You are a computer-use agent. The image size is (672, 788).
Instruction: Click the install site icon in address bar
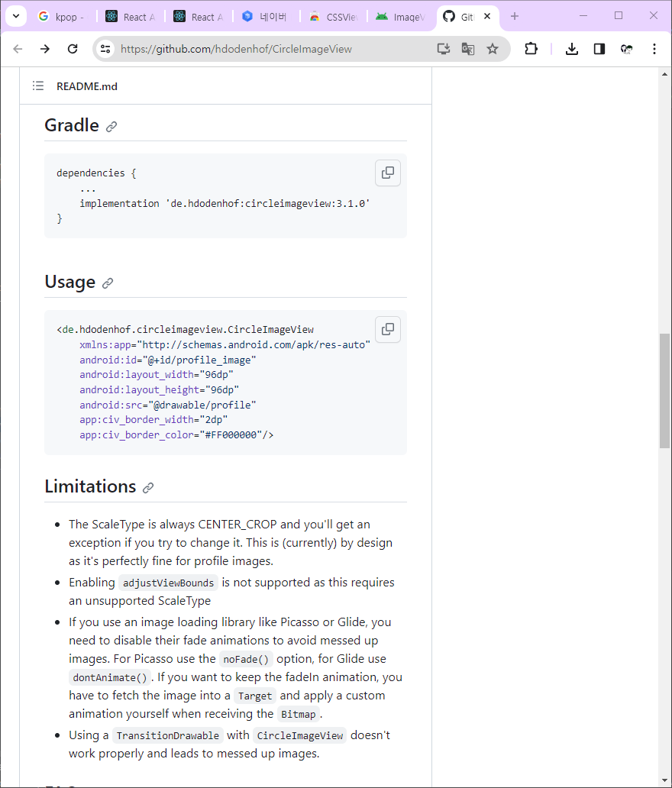[443, 48]
